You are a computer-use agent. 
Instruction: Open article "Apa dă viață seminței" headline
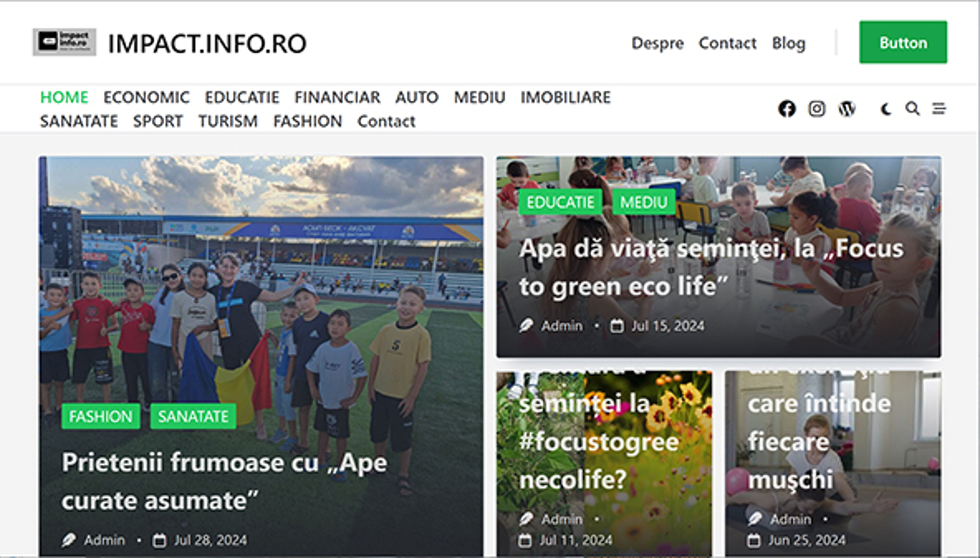[711, 268]
